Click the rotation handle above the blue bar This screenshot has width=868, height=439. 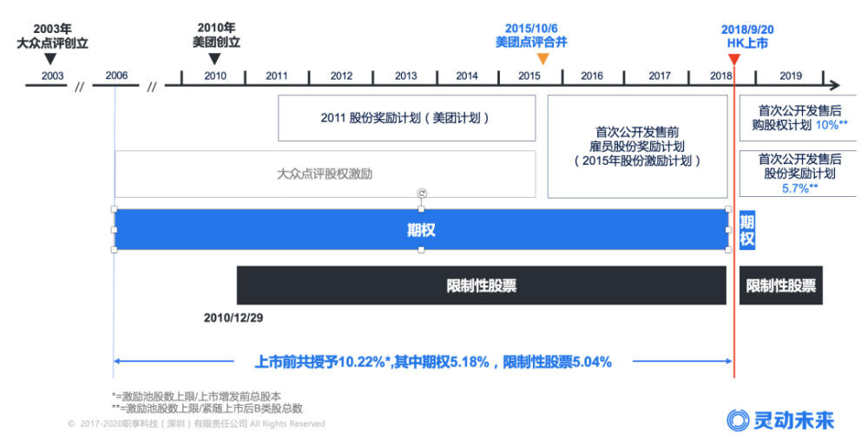[422, 193]
